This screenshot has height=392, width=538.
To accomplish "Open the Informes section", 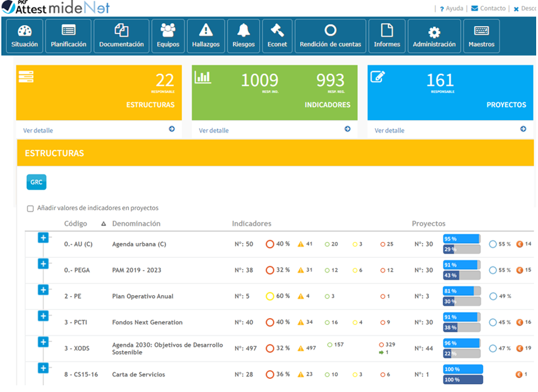I will tap(387, 36).
